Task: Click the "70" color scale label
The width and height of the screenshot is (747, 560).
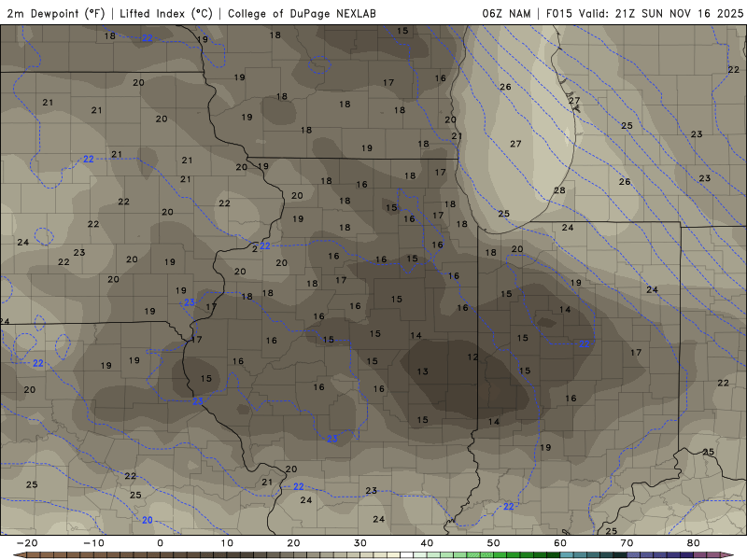Action: coord(627,543)
